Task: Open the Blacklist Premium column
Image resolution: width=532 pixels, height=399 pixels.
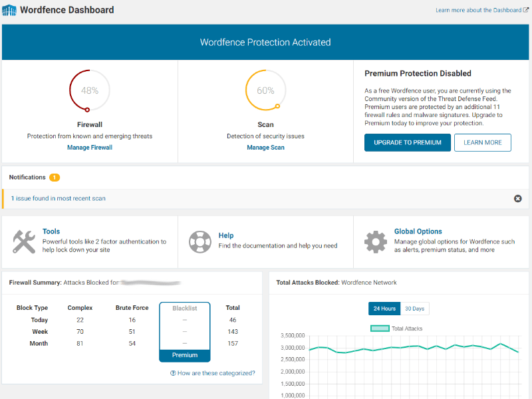Action: tap(185, 355)
